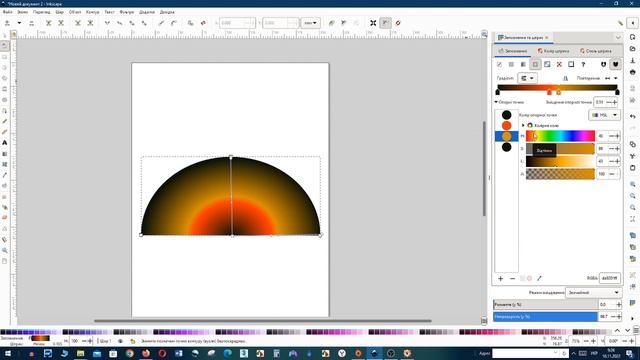The image size is (640, 360).
Task: Select the gradient tool in left toolbox
Action: pyautogui.click(x=4, y=154)
